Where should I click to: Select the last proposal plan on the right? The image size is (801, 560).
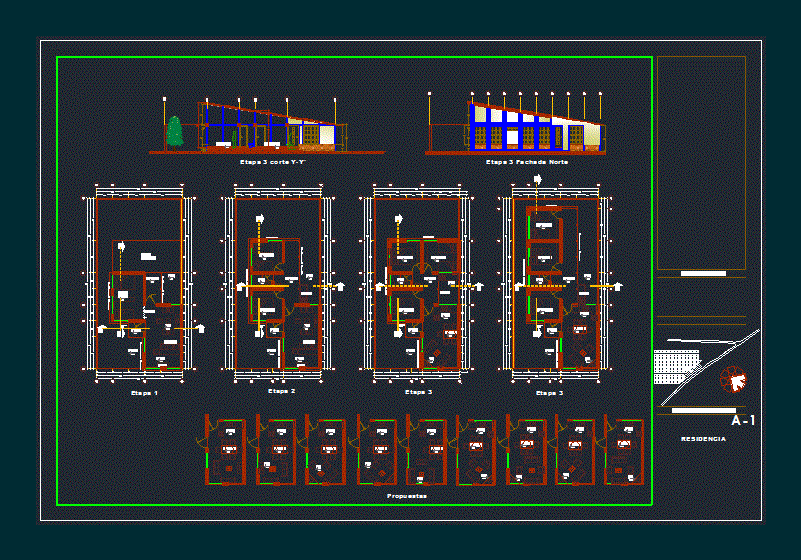coord(623,451)
